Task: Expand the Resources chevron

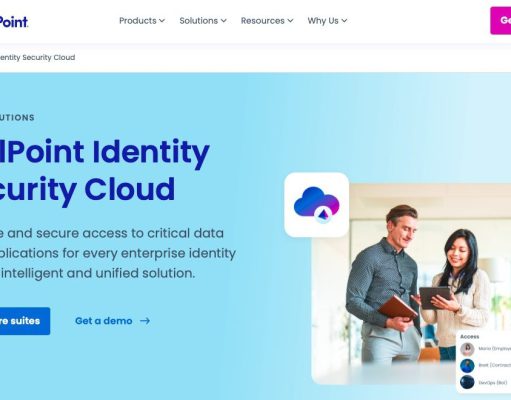Action: [x=290, y=21]
